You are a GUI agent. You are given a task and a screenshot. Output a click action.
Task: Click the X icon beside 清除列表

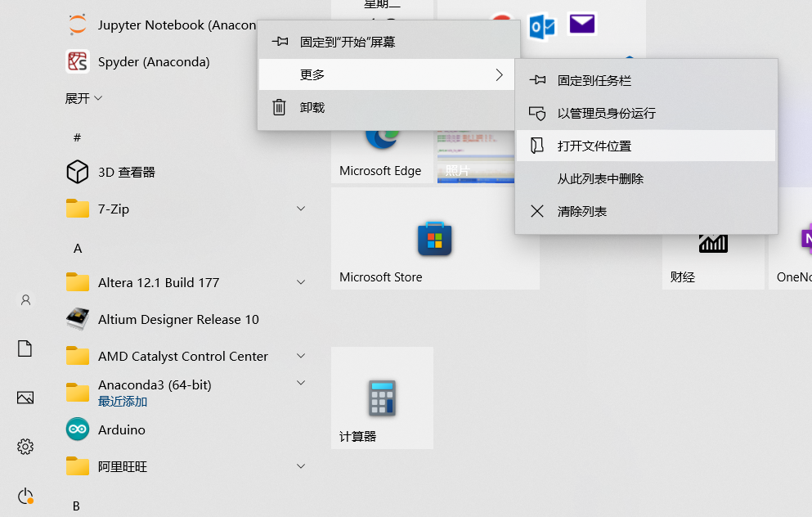[x=537, y=211]
